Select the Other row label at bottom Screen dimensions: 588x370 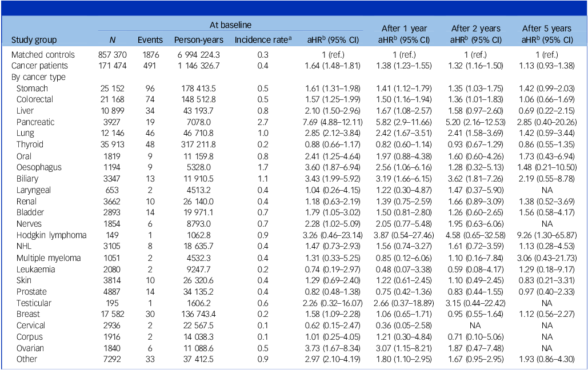[x=27, y=360]
